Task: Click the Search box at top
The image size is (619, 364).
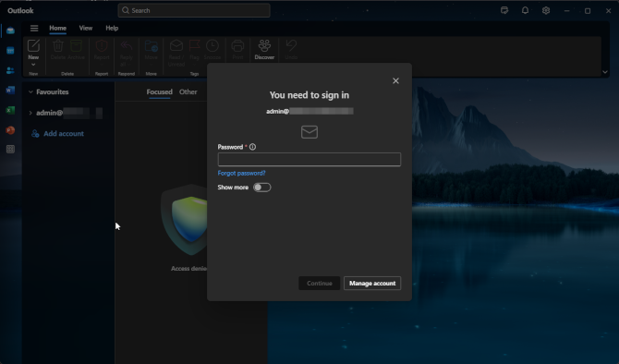Action: 194,11
